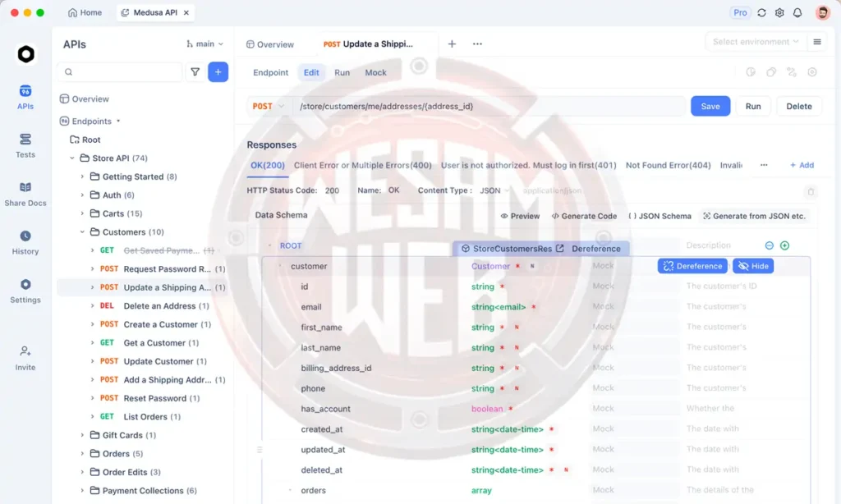This screenshot has height=504, width=841.
Task: Expand the Auth folder
Action: 82,195
